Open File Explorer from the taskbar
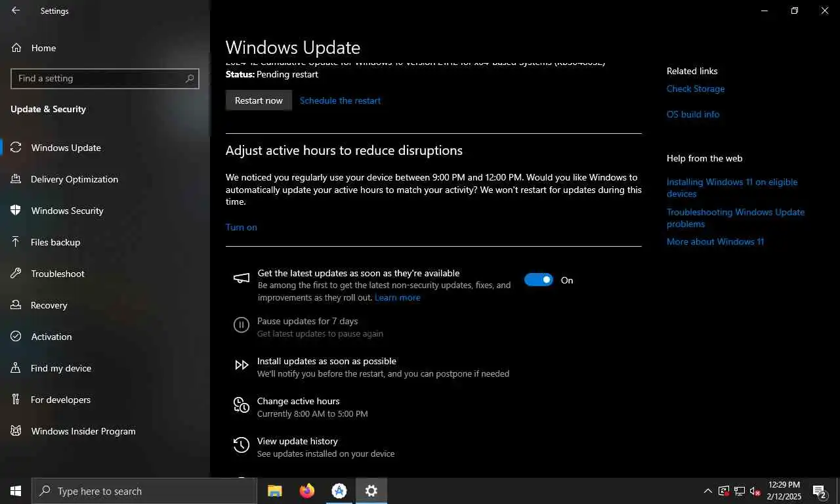The height and width of the screenshot is (504, 840). click(x=275, y=491)
